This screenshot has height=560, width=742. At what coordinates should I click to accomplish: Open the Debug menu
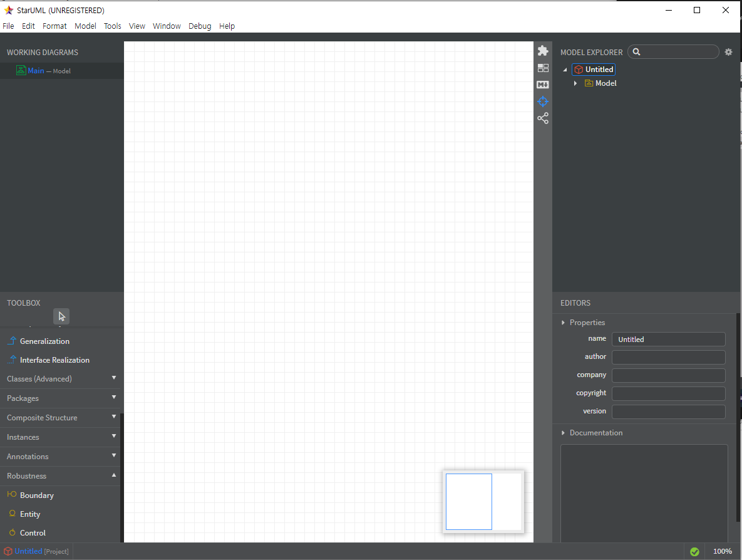pos(200,26)
